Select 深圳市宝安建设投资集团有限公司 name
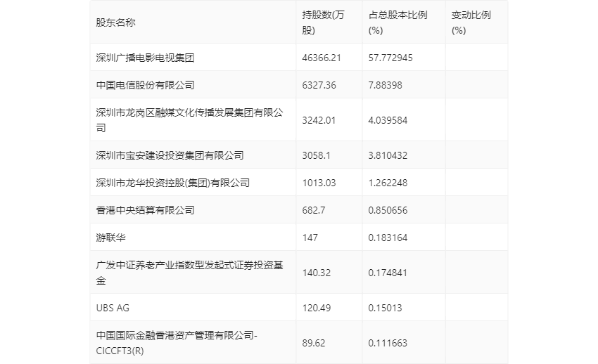 [x=170, y=155]
